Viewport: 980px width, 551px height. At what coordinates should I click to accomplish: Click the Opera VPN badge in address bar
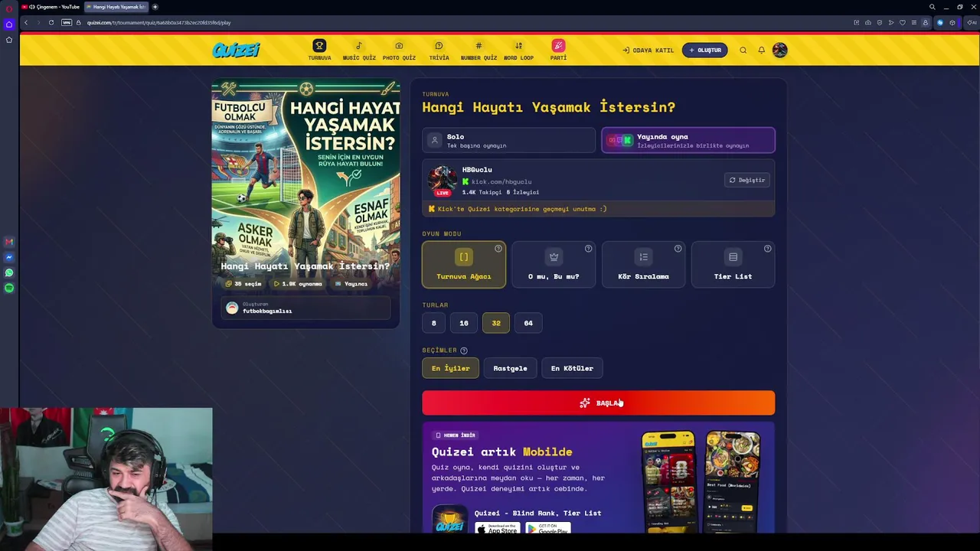[67, 22]
